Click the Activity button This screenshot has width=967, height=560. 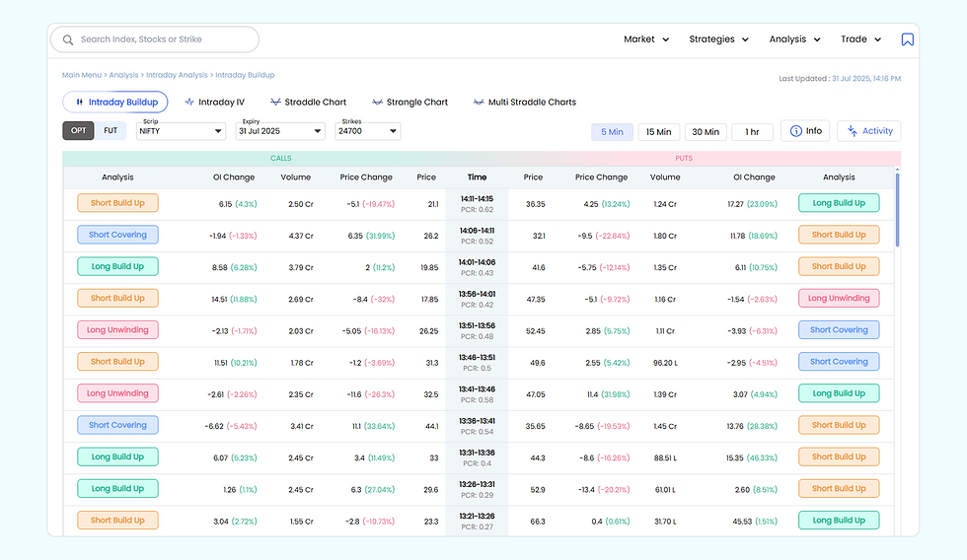pyautogui.click(x=868, y=130)
